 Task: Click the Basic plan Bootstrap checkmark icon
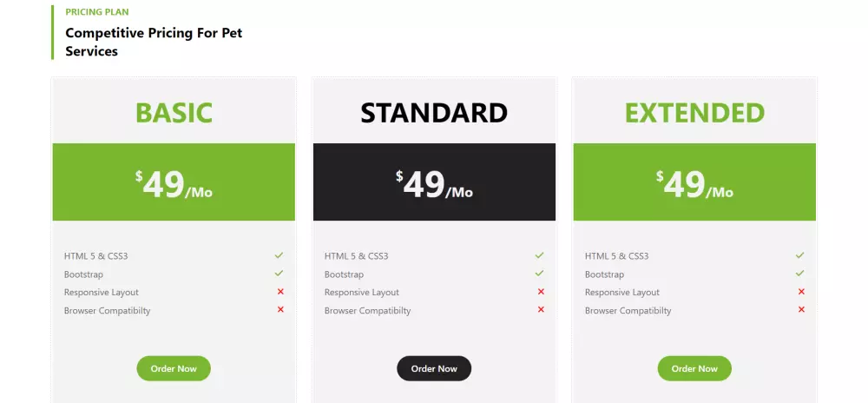coord(279,274)
